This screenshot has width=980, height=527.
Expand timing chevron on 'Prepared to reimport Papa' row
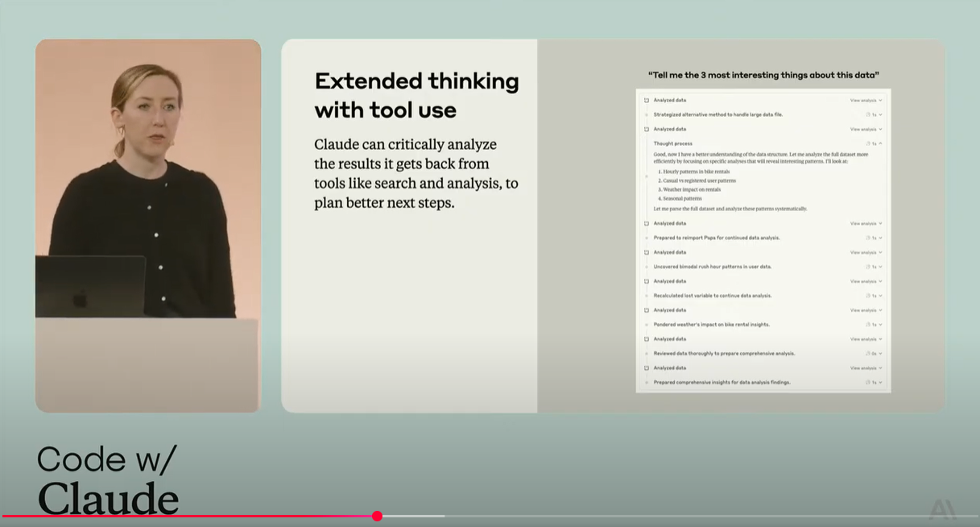pos(880,238)
